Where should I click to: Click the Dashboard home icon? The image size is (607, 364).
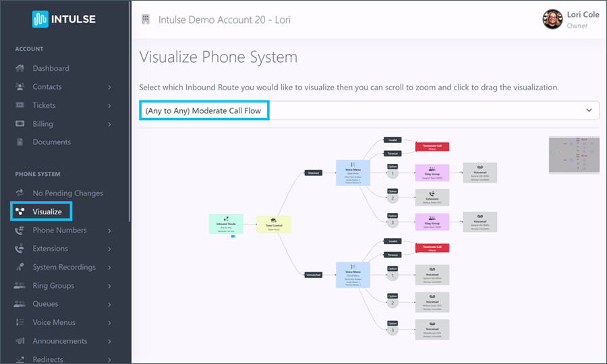(x=20, y=69)
